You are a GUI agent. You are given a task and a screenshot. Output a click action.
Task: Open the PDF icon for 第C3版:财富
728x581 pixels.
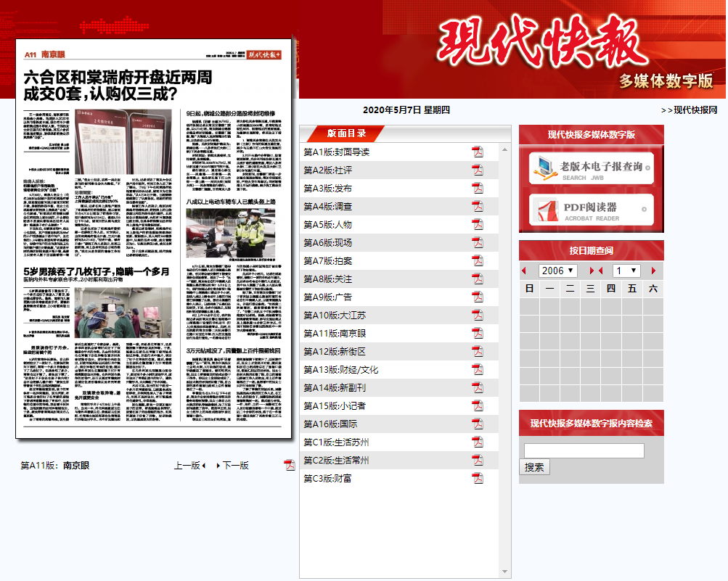click(x=478, y=478)
